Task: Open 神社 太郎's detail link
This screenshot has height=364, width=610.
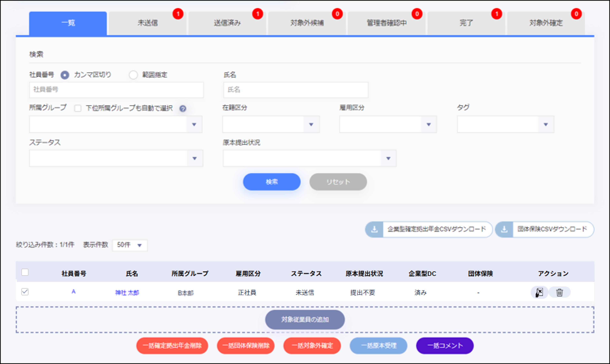Action: pyautogui.click(x=127, y=292)
